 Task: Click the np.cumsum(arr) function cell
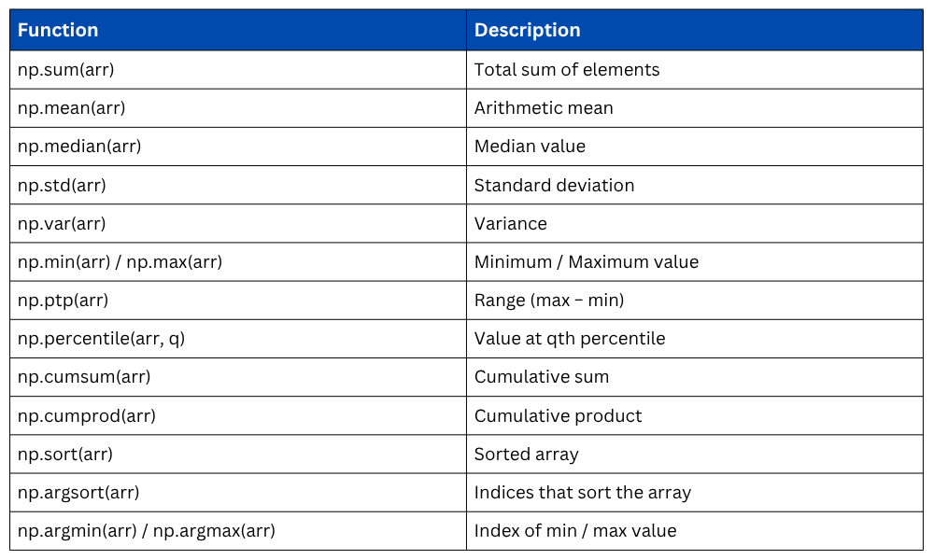click(84, 377)
